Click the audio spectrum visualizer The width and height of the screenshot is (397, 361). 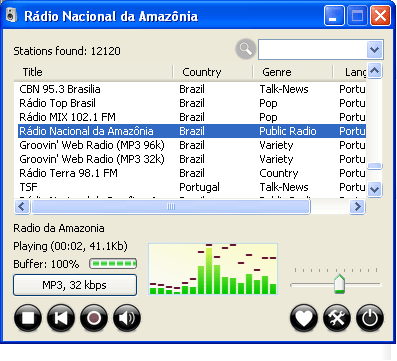213,269
